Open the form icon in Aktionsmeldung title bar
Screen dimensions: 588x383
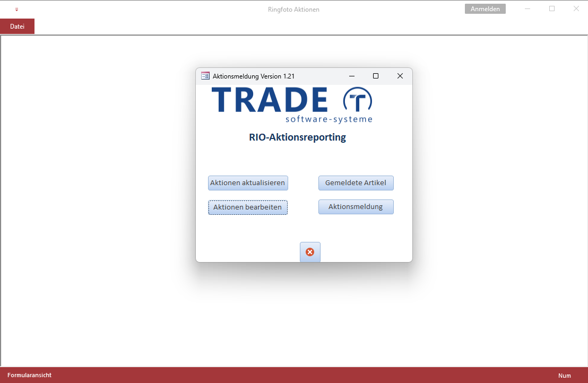click(x=205, y=76)
